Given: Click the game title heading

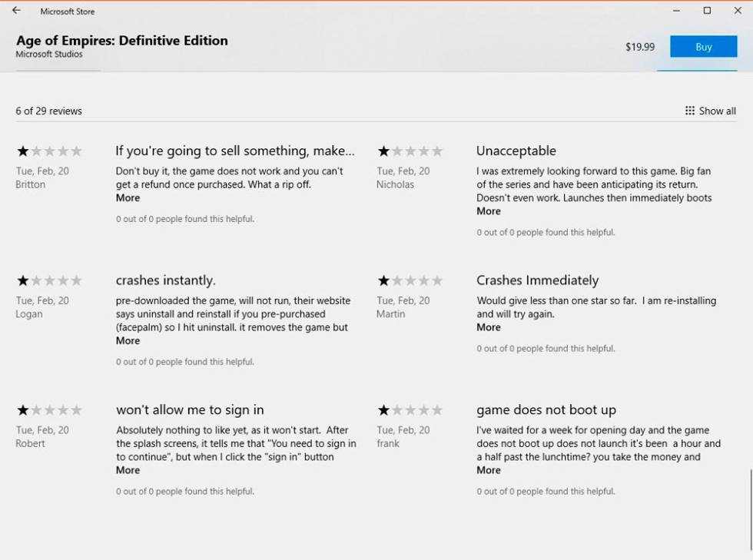Looking at the screenshot, I should tap(122, 41).
